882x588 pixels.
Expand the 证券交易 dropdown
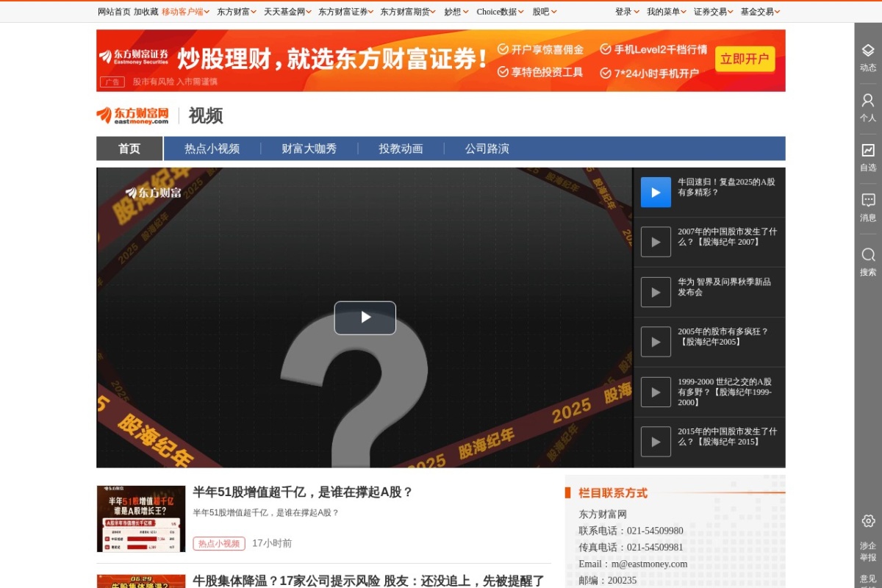(714, 12)
